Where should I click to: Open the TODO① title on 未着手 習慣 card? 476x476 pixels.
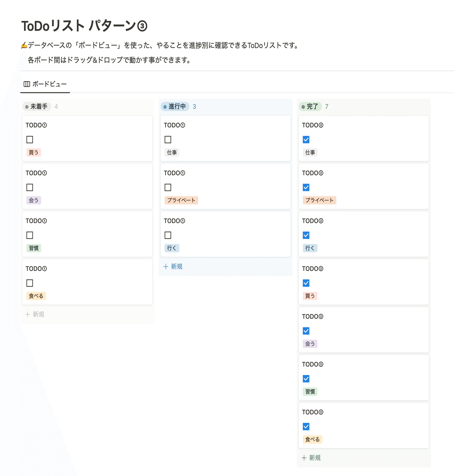[x=36, y=221]
